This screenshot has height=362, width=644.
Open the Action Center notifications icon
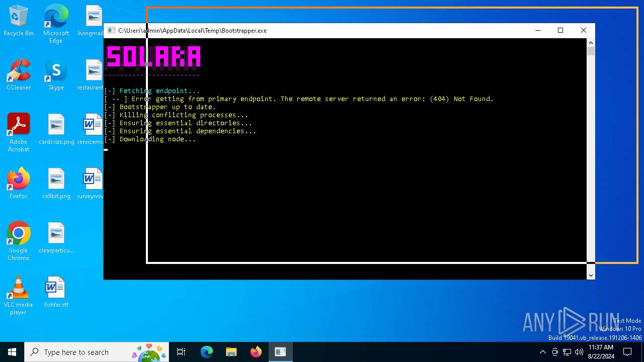click(627, 352)
